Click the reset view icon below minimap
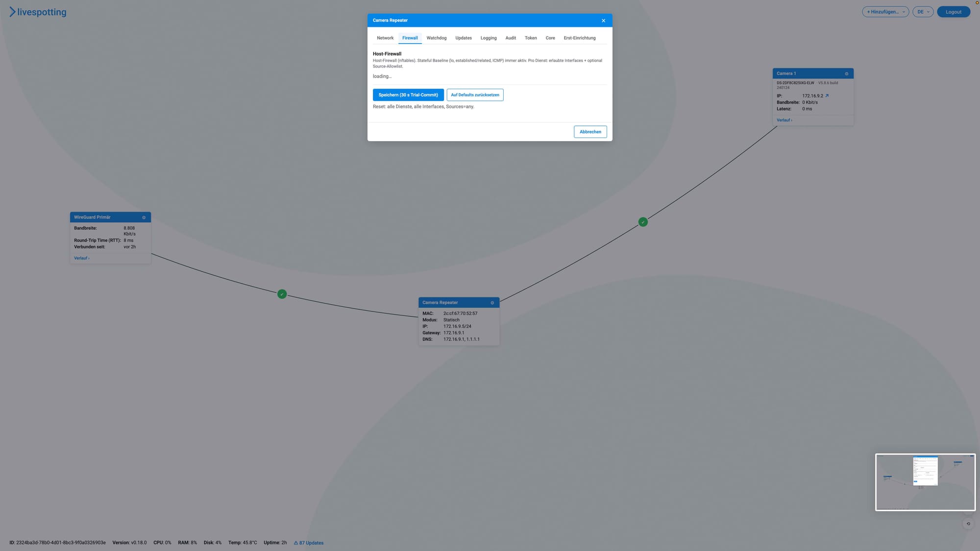 [968, 524]
